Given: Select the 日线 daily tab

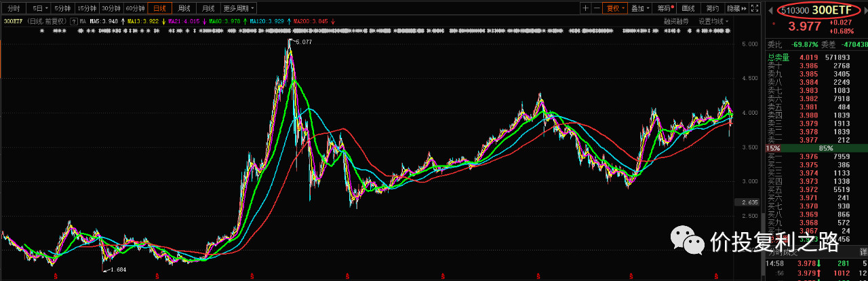Looking at the screenshot, I should click(159, 8).
